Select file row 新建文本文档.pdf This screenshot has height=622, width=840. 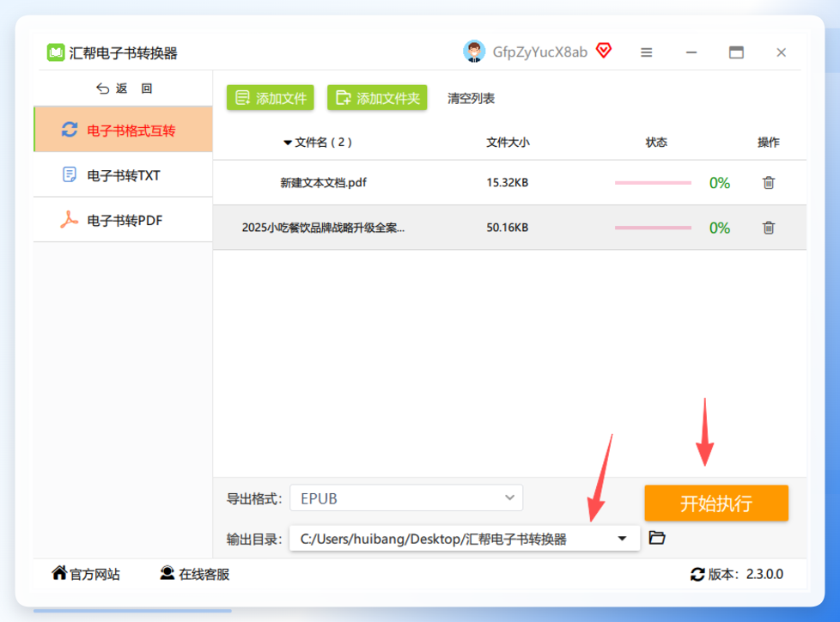coord(509,183)
